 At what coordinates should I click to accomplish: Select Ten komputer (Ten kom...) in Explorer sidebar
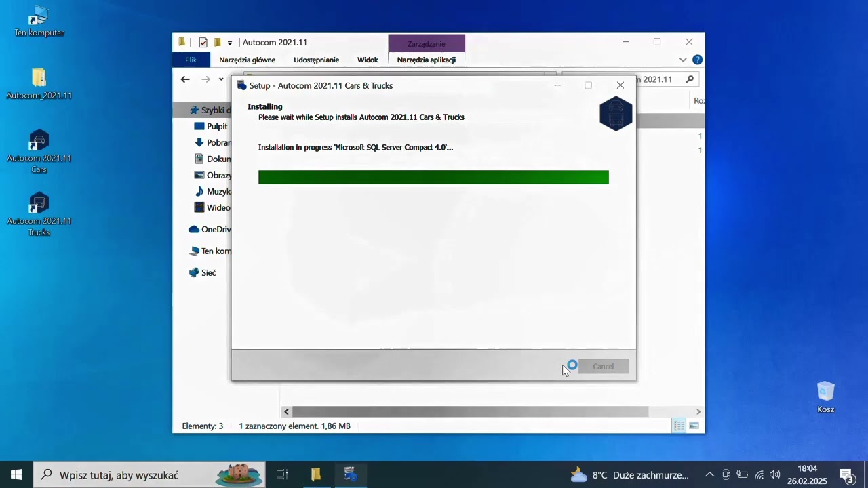(x=210, y=251)
